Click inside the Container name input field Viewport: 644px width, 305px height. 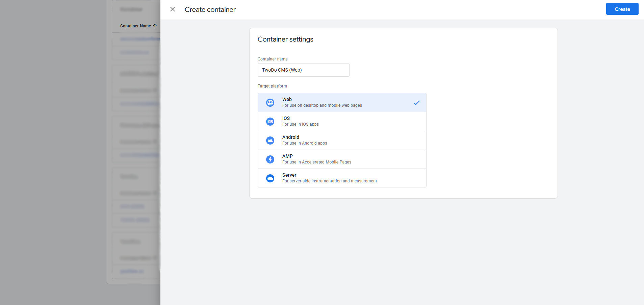(303, 70)
